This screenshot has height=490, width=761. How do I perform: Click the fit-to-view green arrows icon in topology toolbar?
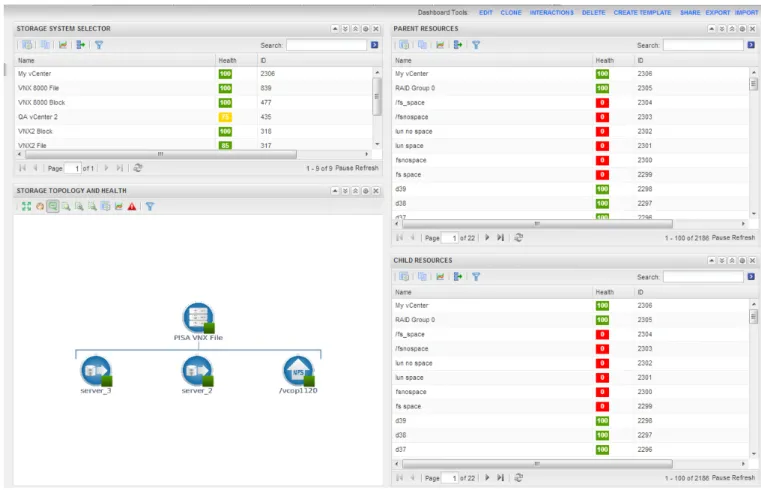(x=26, y=207)
